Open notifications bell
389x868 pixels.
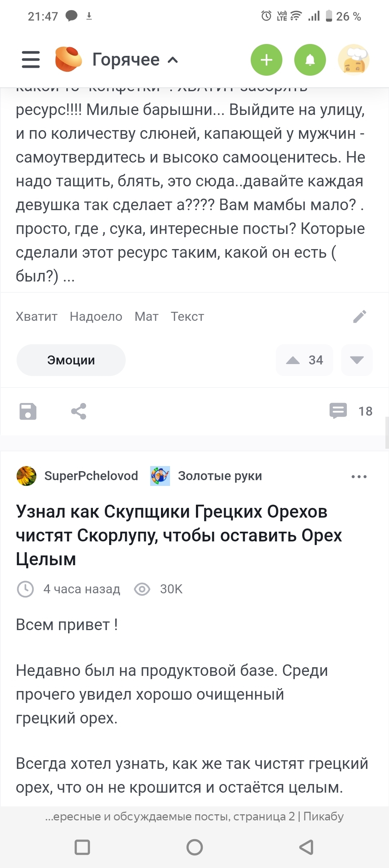tap(310, 60)
